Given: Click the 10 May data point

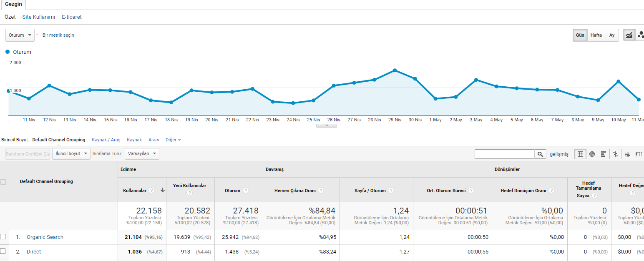Looking at the screenshot, I should tap(619, 81).
